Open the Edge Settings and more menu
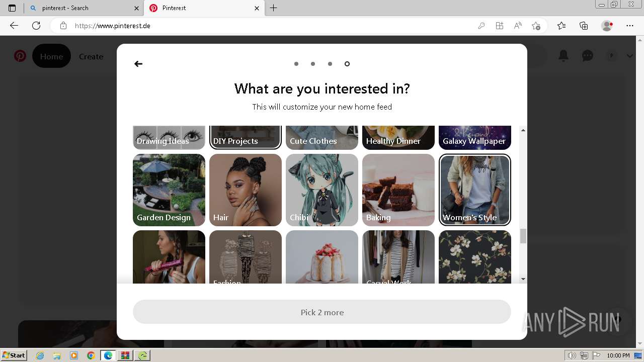 [x=630, y=26]
